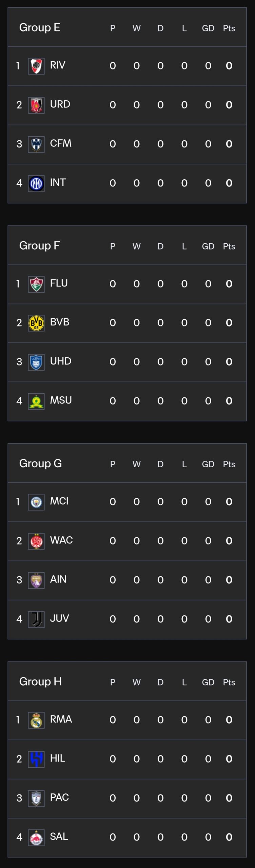Click the Fluminense crest icon
The width and height of the screenshot is (255, 868).
coord(36,284)
